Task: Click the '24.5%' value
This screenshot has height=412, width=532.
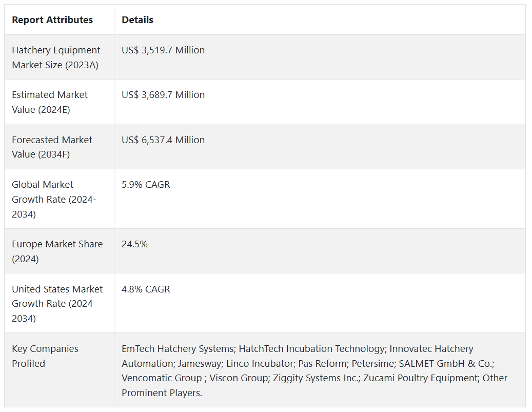Action: 134,244
